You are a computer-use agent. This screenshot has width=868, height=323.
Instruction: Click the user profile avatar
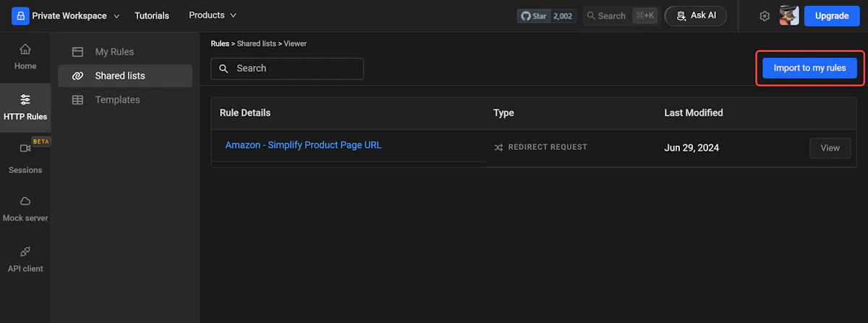click(789, 16)
